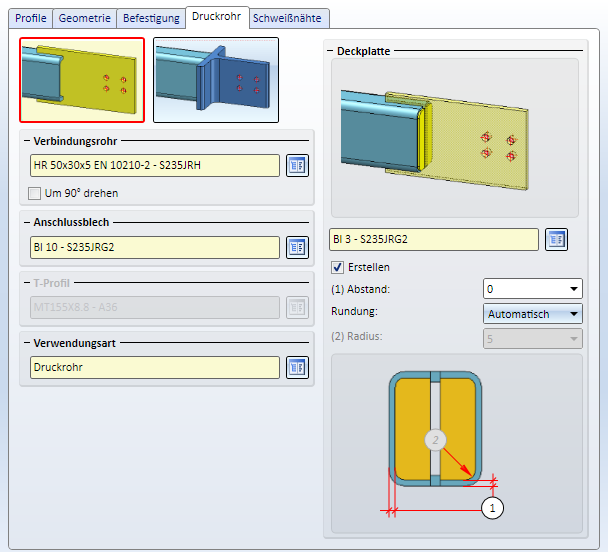Enable the 'Um 90° drehen' checkbox
The width and height of the screenshot is (608, 552).
[35, 193]
